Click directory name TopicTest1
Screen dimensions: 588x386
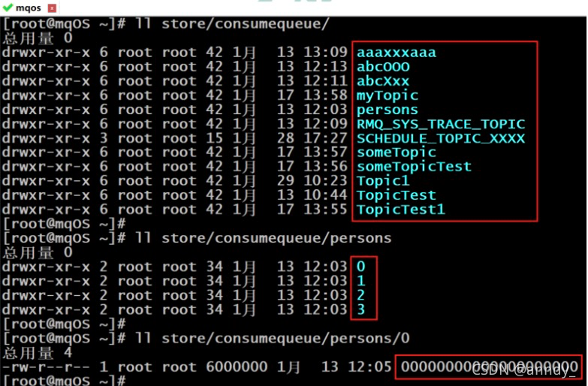click(401, 210)
